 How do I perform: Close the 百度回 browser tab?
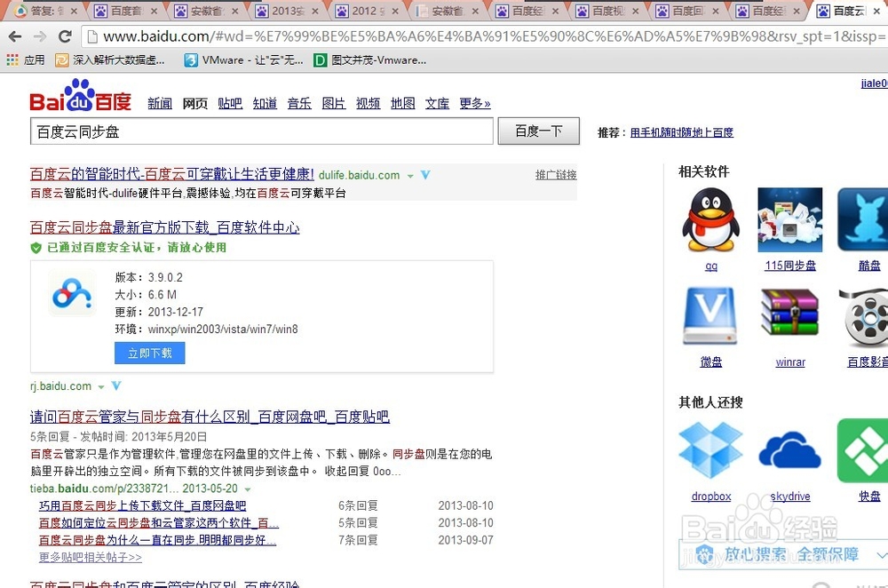click(716, 11)
